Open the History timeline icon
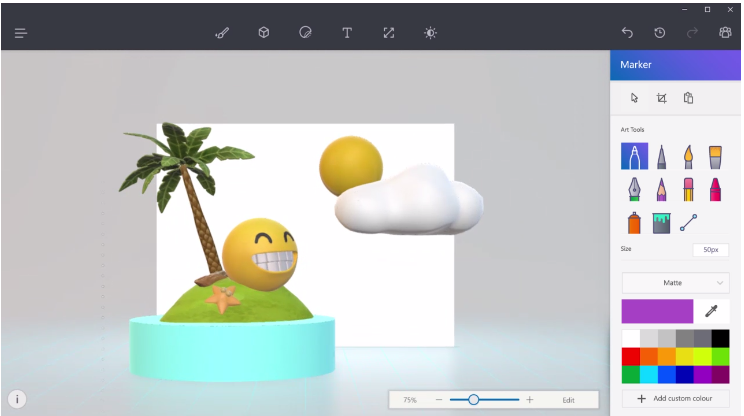 [x=660, y=33]
